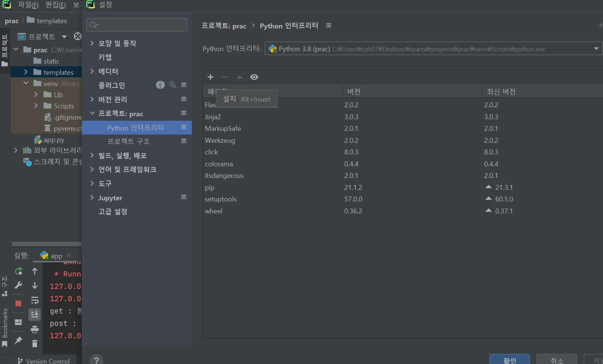Select the colorama package row
The image size is (603, 364).
(403, 164)
